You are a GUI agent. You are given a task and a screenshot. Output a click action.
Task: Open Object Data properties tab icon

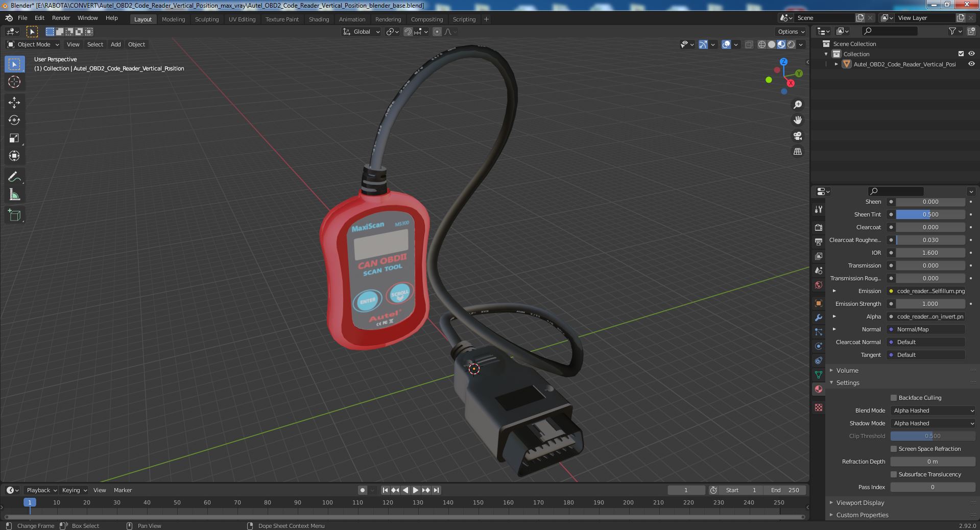point(819,375)
